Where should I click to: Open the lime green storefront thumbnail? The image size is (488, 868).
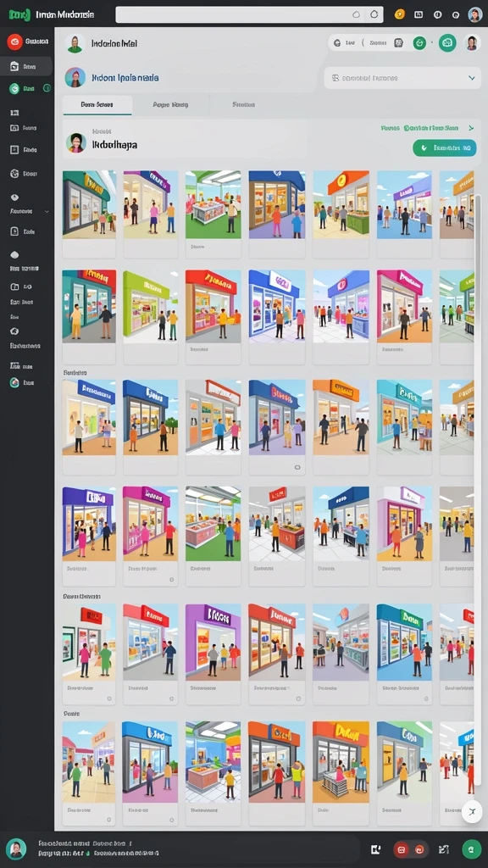tap(151, 307)
